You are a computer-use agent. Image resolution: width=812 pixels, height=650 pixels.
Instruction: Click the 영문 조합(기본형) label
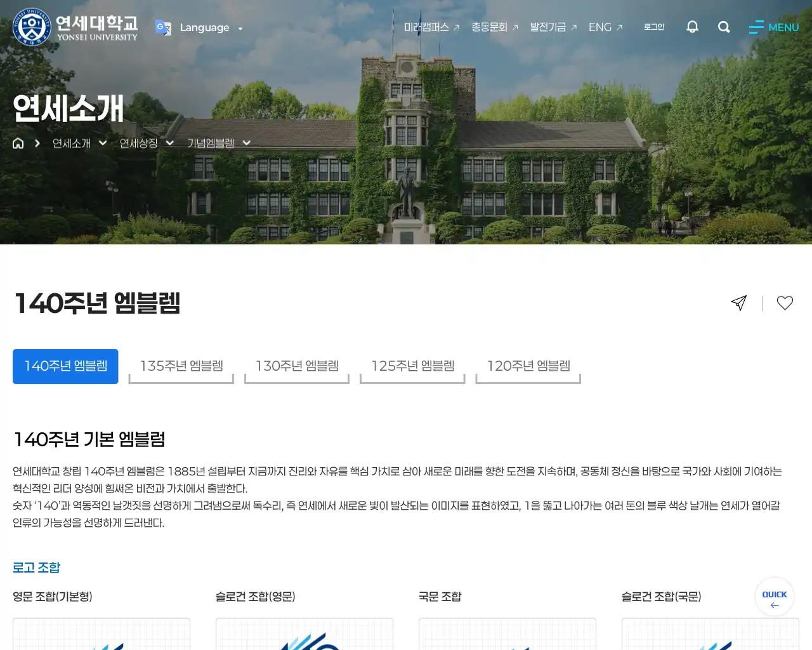(x=53, y=597)
